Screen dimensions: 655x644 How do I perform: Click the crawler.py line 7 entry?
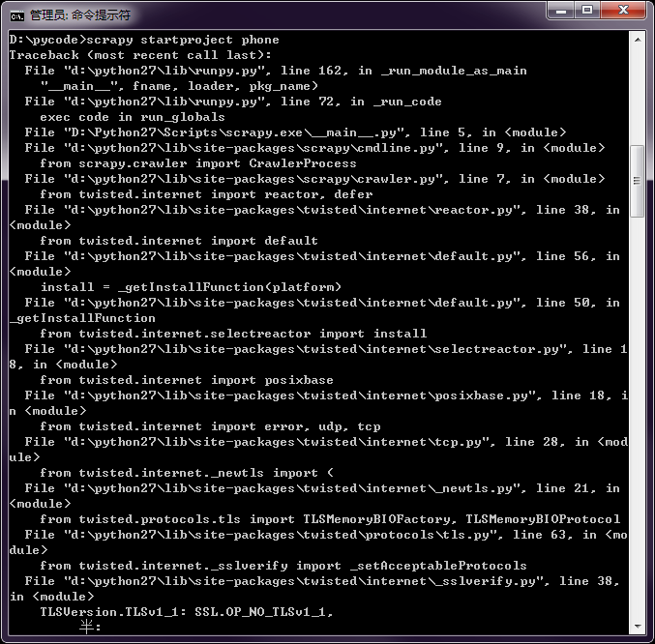[314, 179]
